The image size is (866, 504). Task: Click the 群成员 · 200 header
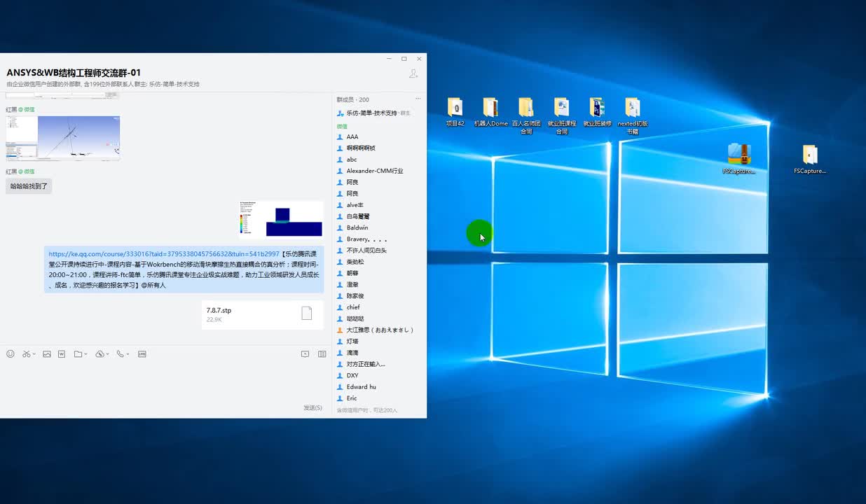point(352,99)
